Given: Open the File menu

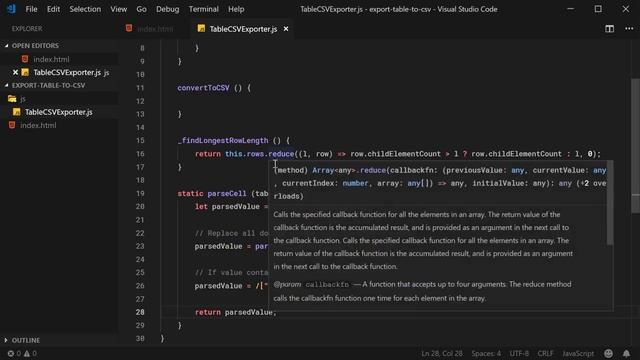Looking at the screenshot, I should 31,9.
